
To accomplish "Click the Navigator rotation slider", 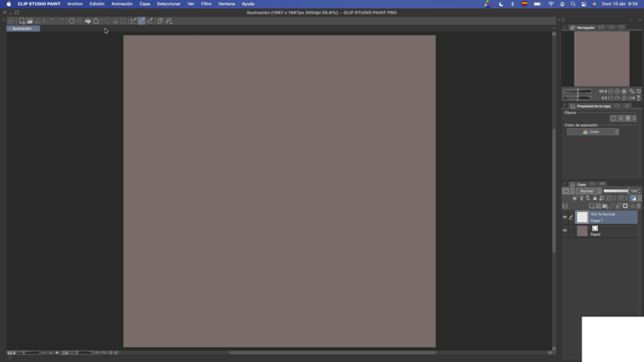I will pyautogui.click(x=577, y=98).
